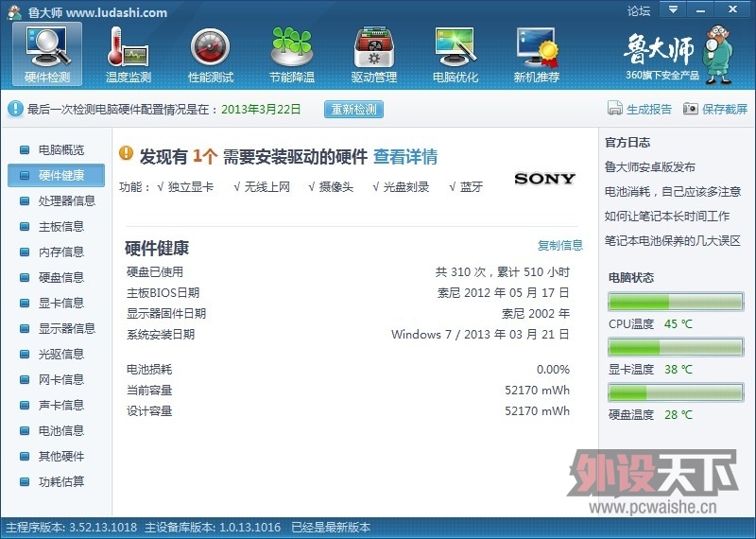The image size is (756, 539).
Task: Click the 当前容量 row label
Action: point(149,391)
